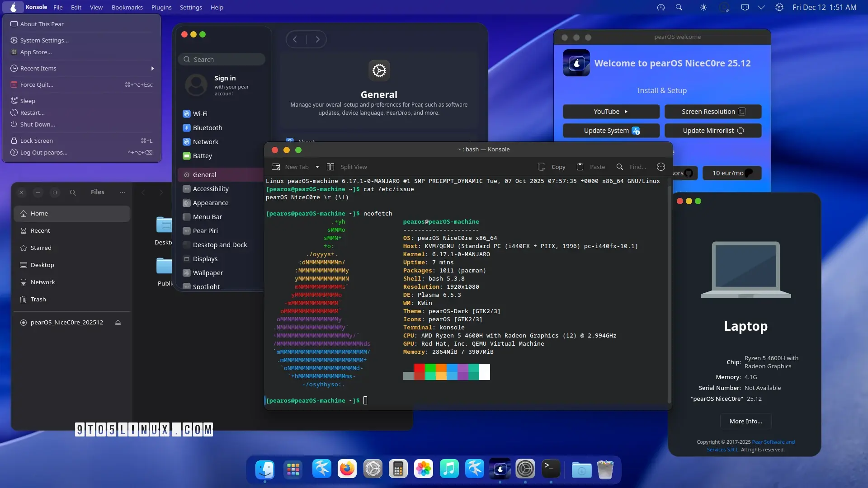The width and height of the screenshot is (868, 488).
Task: Open the Music app from the dock
Action: (x=449, y=469)
